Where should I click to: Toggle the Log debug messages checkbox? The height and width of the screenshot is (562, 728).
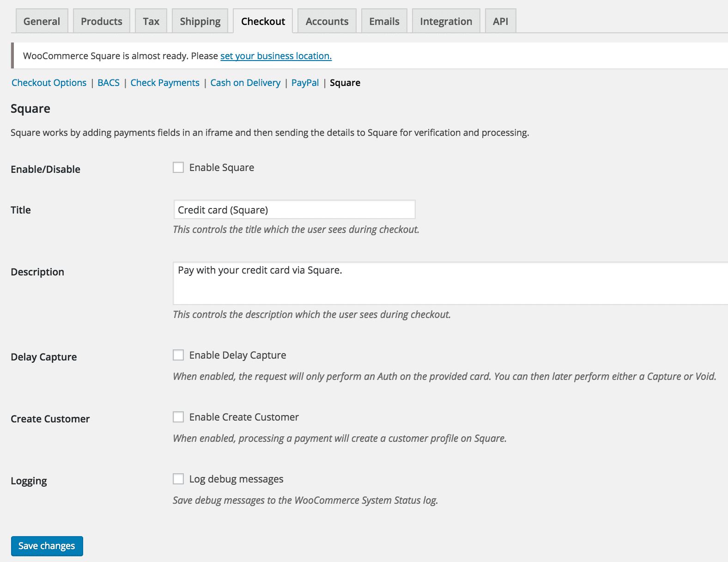coord(178,479)
